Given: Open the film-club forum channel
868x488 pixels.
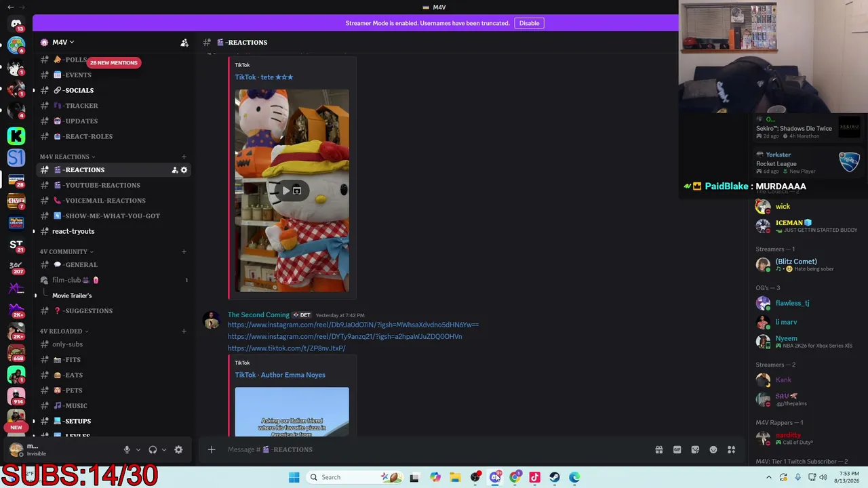Looking at the screenshot, I should [113, 280].
